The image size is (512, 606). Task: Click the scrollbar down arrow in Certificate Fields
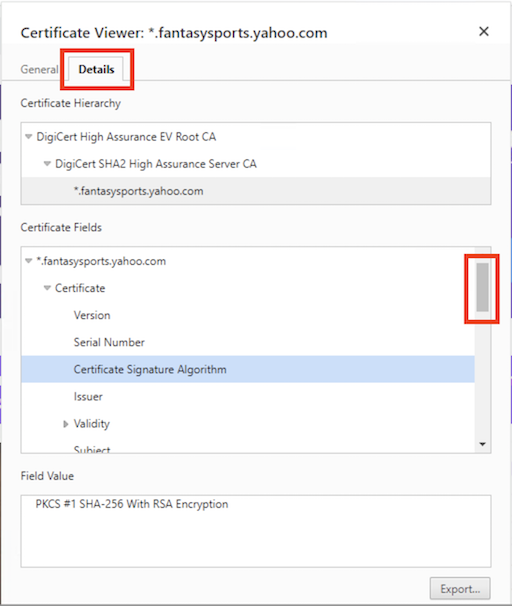click(x=482, y=444)
